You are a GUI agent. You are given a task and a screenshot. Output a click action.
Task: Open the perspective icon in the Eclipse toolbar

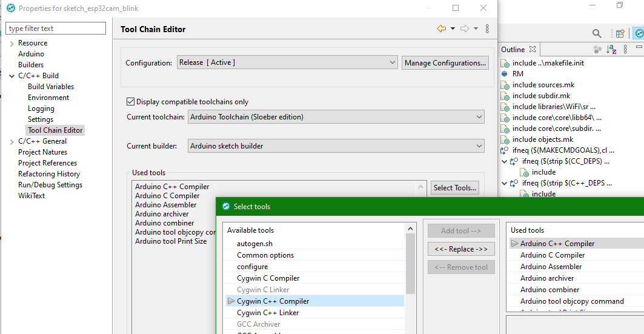pos(620,33)
